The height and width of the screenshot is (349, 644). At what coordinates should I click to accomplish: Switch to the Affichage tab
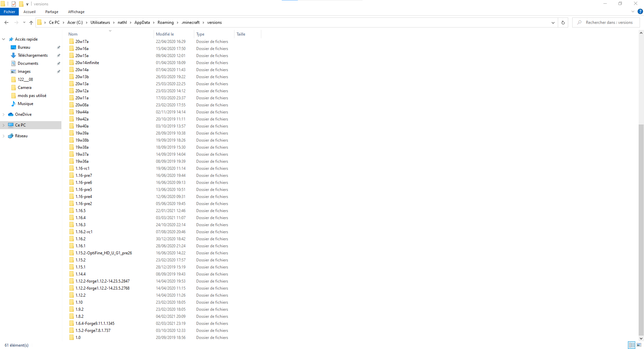pyautogui.click(x=76, y=12)
